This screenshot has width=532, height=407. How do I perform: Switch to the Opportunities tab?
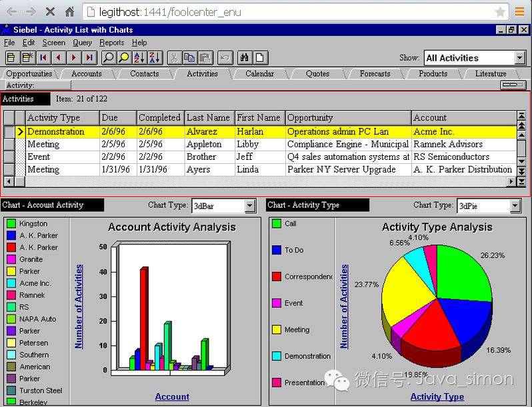tap(29, 73)
